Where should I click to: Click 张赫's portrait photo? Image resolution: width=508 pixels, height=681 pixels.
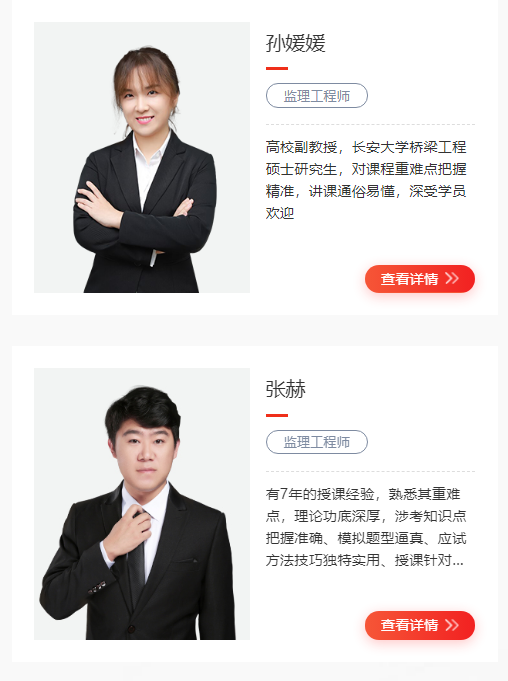(x=142, y=504)
